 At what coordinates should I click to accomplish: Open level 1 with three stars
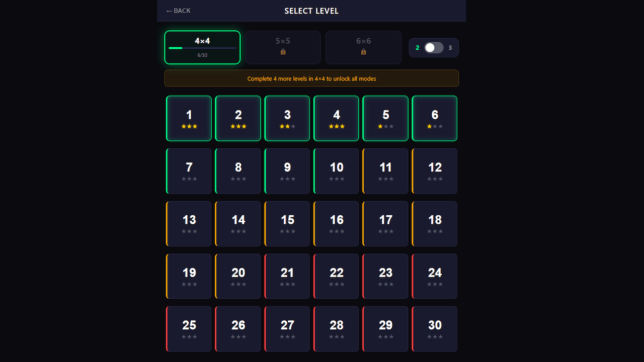[189, 119]
